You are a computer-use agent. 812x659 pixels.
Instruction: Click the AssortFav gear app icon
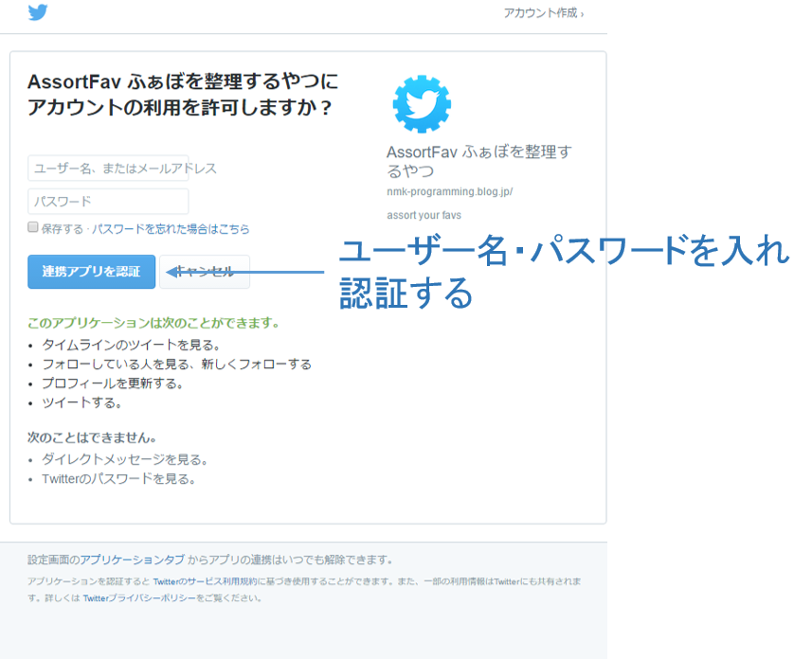click(422, 104)
